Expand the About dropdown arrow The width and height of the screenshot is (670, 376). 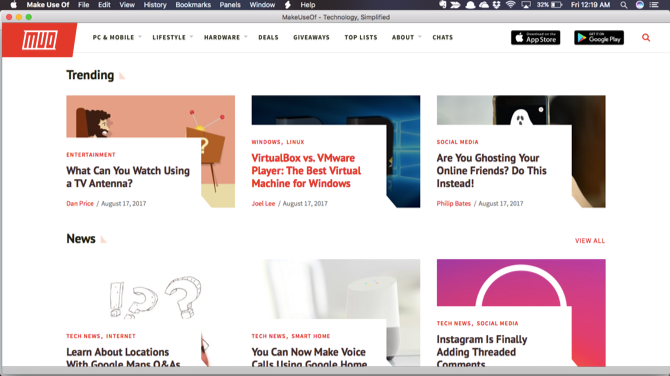tap(420, 37)
